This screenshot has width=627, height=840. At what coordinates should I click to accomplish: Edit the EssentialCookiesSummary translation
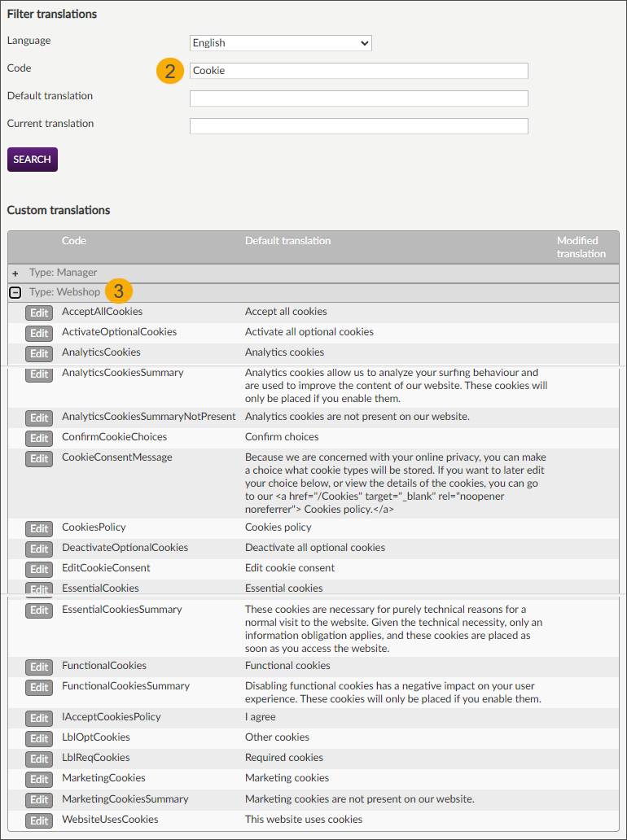(x=39, y=610)
